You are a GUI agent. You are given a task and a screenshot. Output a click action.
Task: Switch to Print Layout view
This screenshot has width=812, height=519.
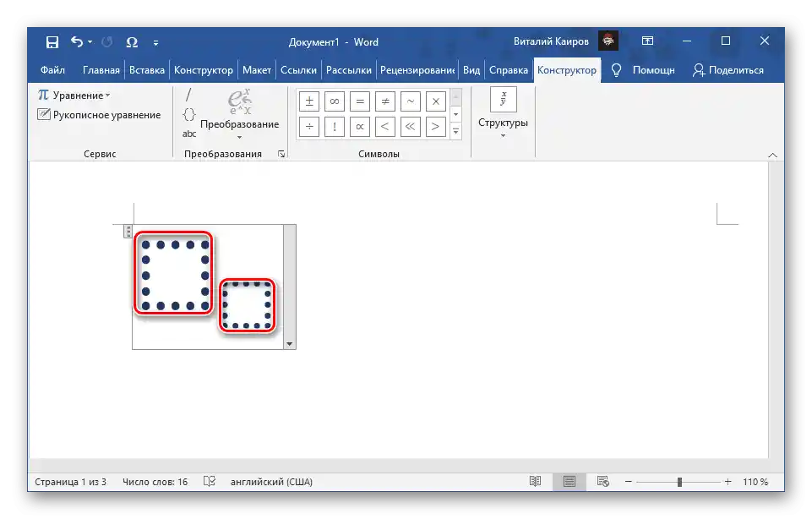[569, 482]
